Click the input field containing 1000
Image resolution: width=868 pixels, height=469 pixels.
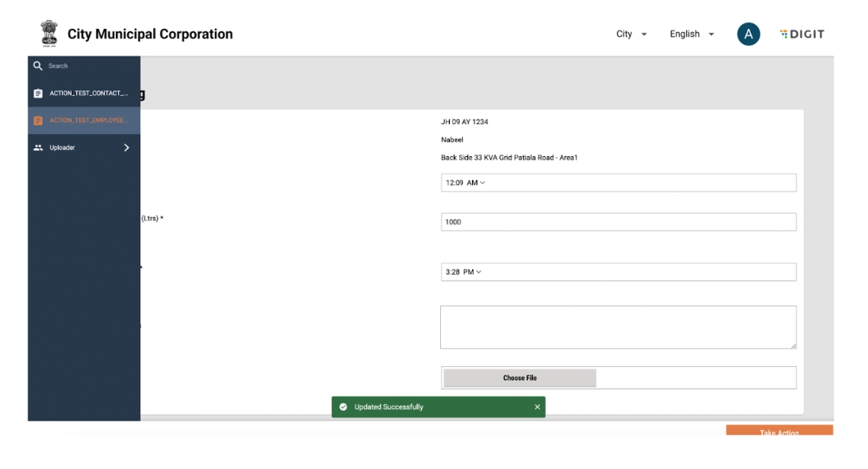tap(617, 222)
